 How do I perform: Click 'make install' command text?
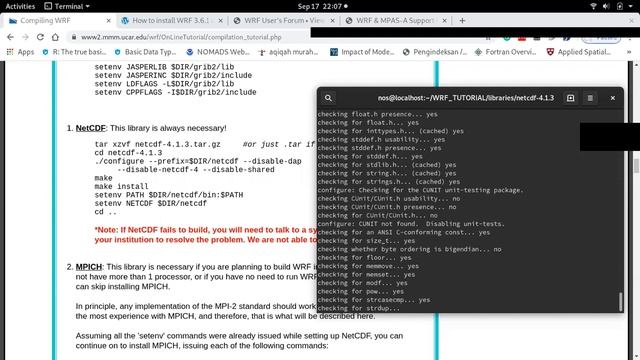[121, 187]
